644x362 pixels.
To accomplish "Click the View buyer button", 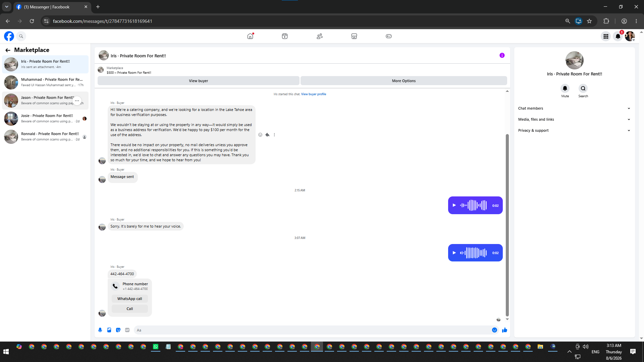I will pos(198,81).
